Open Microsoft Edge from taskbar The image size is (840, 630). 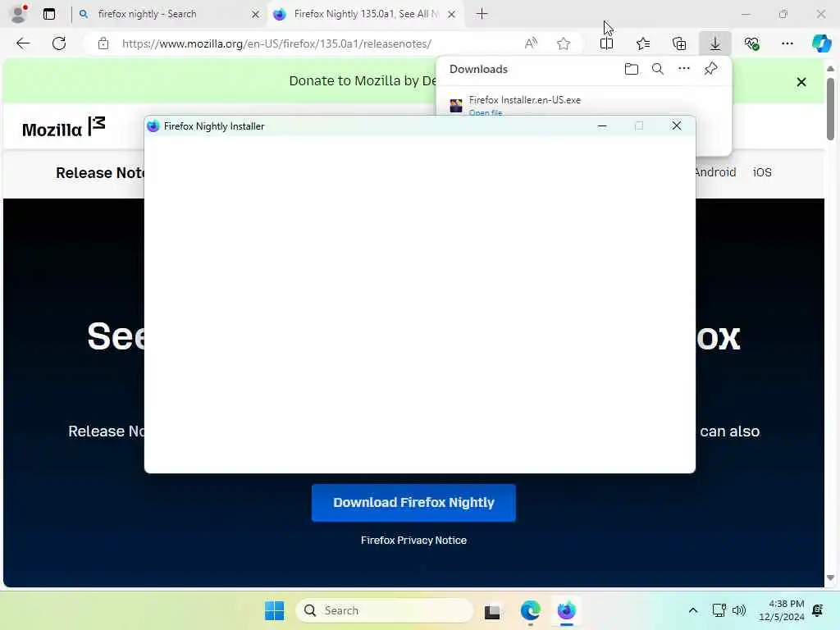pos(531,610)
